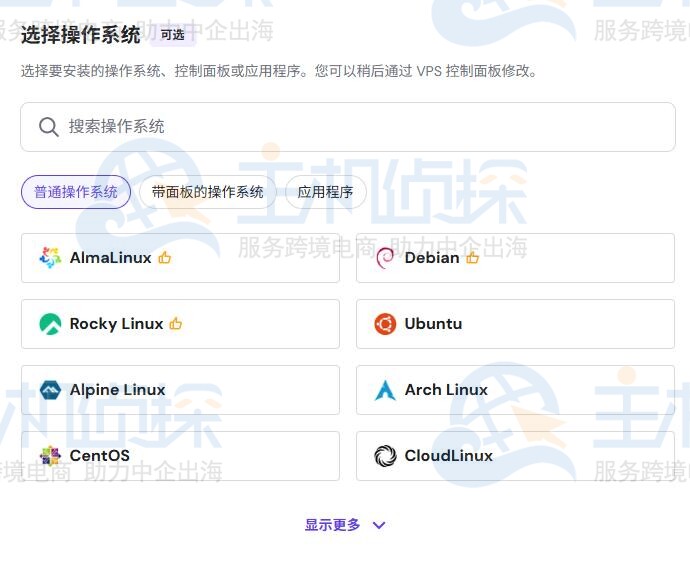
Task: Click Debian recommended thumbs-up icon
Action: (x=473, y=257)
